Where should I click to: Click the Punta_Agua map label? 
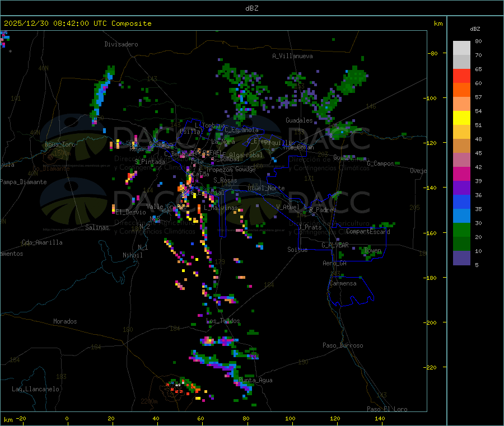pos(255,380)
